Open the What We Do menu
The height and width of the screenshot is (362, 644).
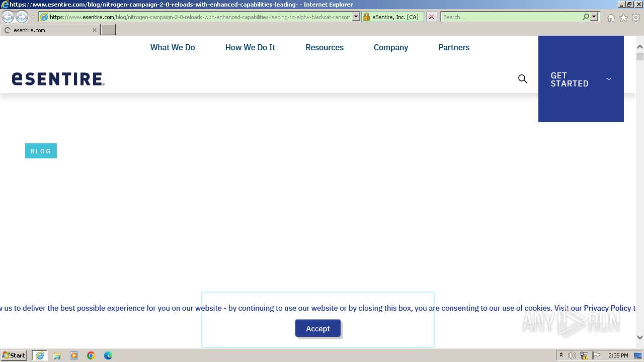click(x=173, y=47)
